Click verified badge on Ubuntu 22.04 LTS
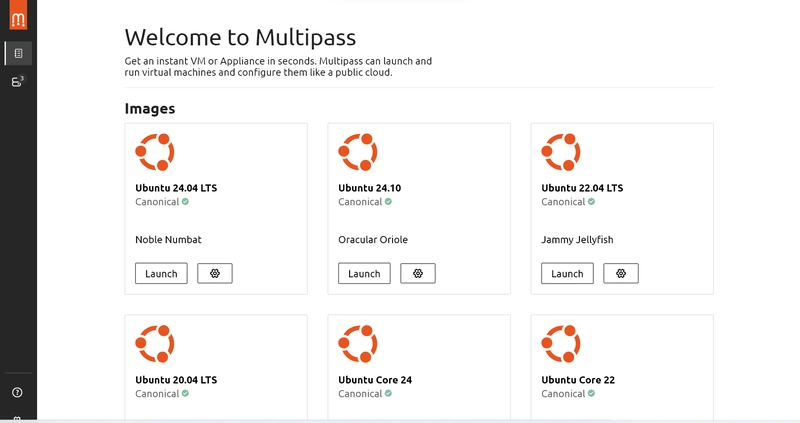The height and width of the screenshot is (423, 800). click(591, 202)
